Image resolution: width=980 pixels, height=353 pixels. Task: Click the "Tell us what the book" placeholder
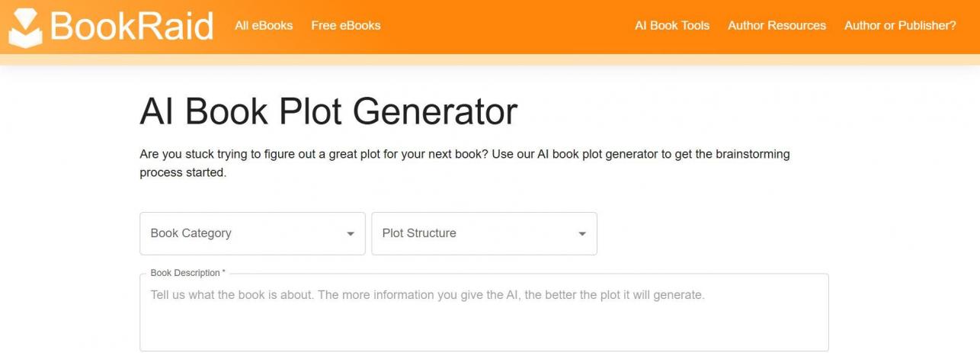(427, 294)
